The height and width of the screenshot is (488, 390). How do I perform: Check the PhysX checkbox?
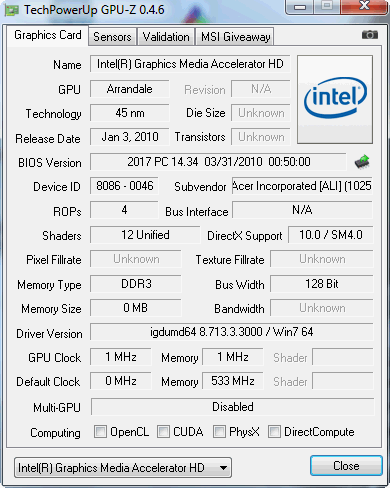pos(219,432)
